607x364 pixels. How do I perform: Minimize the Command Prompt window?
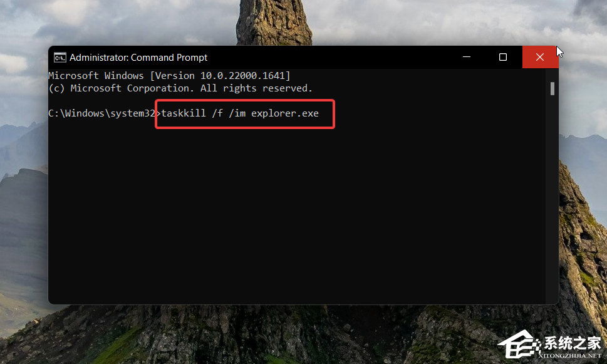(x=467, y=57)
